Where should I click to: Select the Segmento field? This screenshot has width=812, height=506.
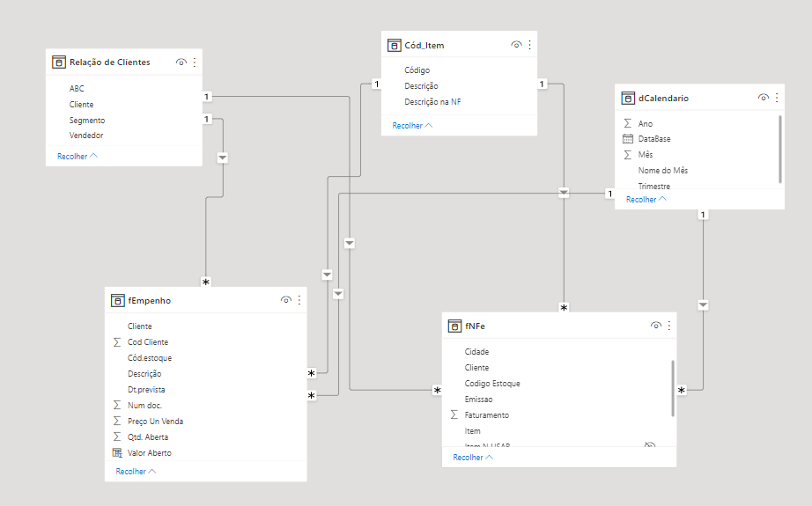click(x=87, y=120)
